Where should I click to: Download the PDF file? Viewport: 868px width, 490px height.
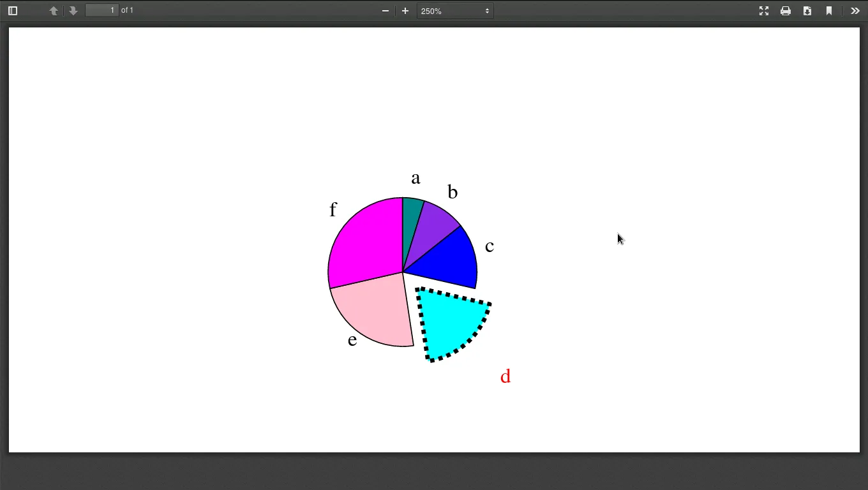click(807, 11)
